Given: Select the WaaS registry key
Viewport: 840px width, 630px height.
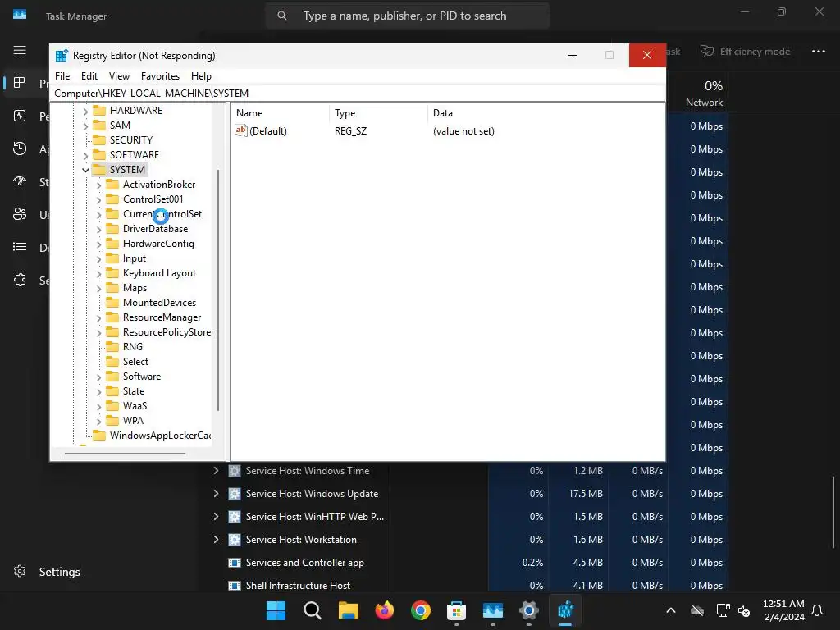Looking at the screenshot, I should pos(135,405).
